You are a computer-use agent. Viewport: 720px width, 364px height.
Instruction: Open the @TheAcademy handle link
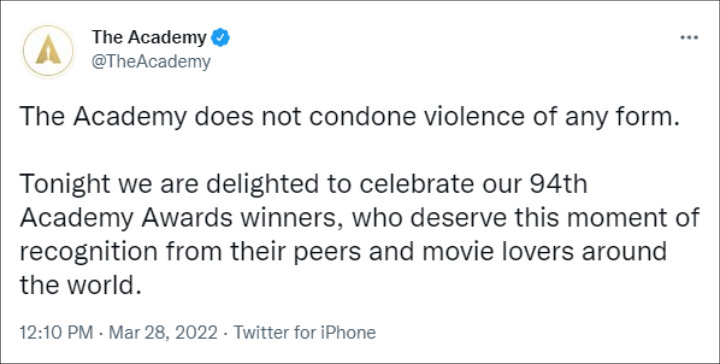pyautogui.click(x=151, y=62)
